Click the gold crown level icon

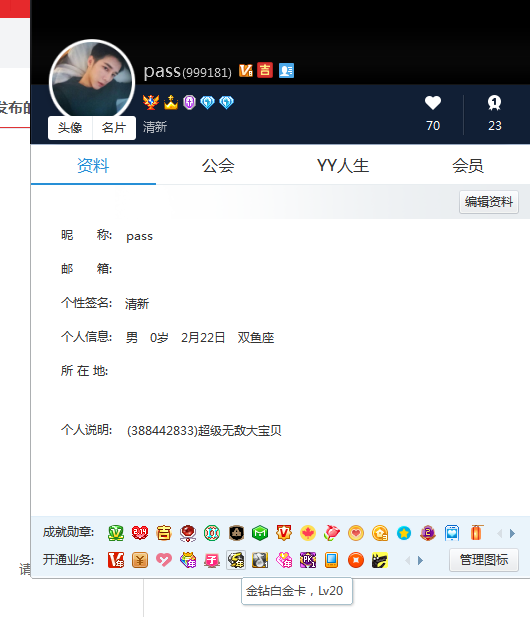(x=171, y=102)
